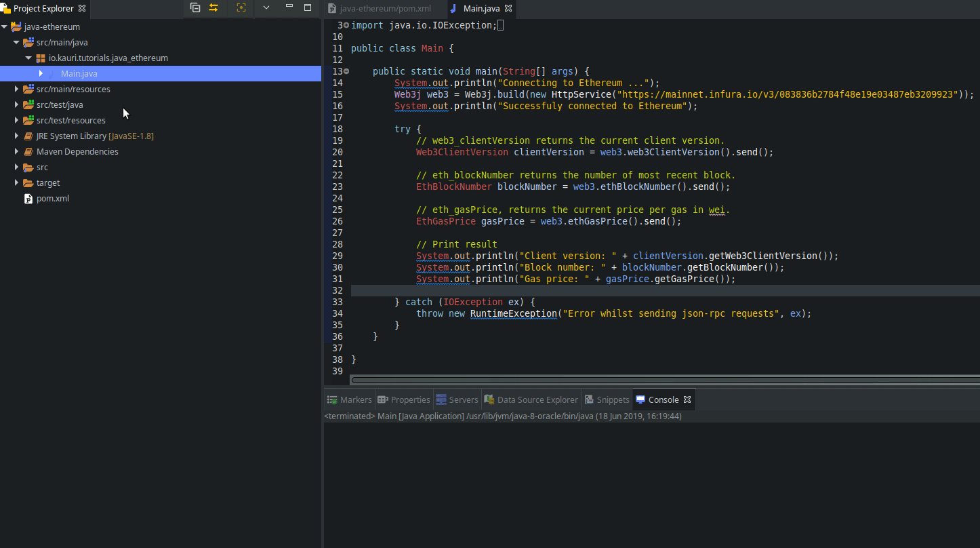Click the Servers tab icon
This screenshot has height=548, width=980.
[x=441, y=400]
